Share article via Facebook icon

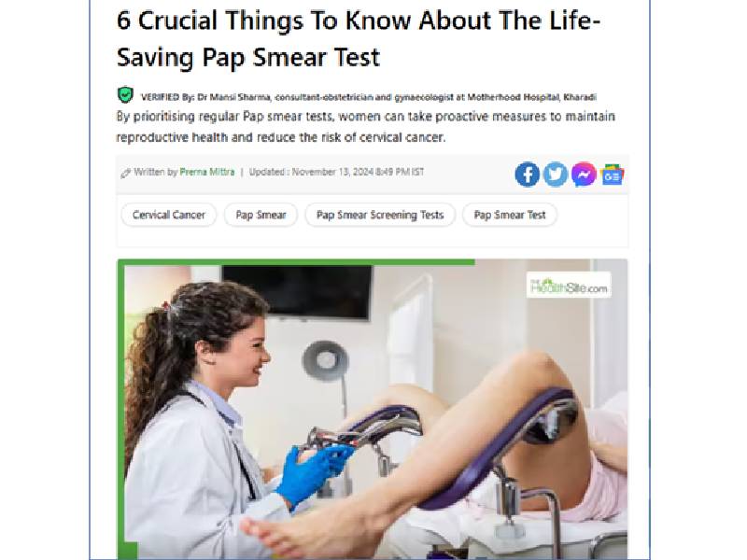point(527,175)
